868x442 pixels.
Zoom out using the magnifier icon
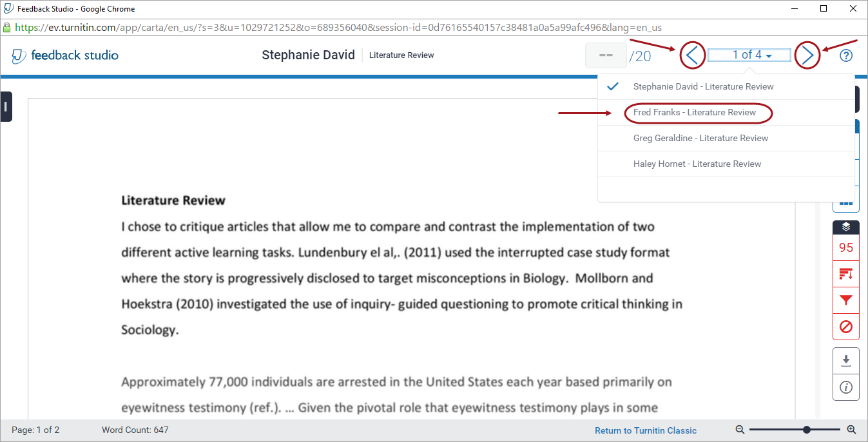[740, 429]
